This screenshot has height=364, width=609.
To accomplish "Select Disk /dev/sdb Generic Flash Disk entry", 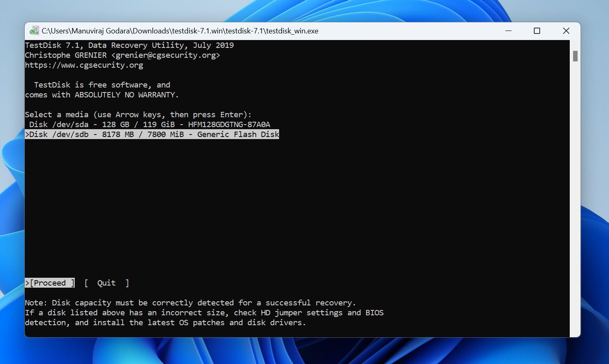I will tap(152, 135).
